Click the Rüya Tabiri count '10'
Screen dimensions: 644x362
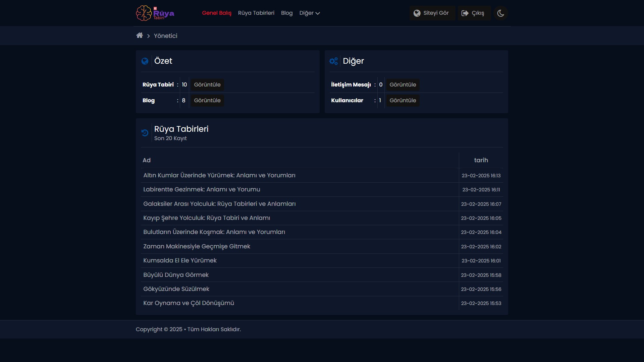pyautogui.click(x=184, y=85)
